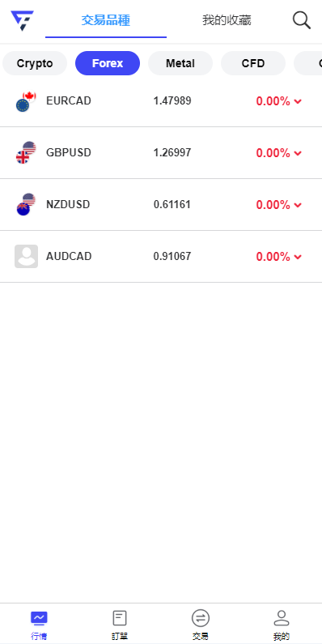Open the 訂單 orders icon

(120, 618)
